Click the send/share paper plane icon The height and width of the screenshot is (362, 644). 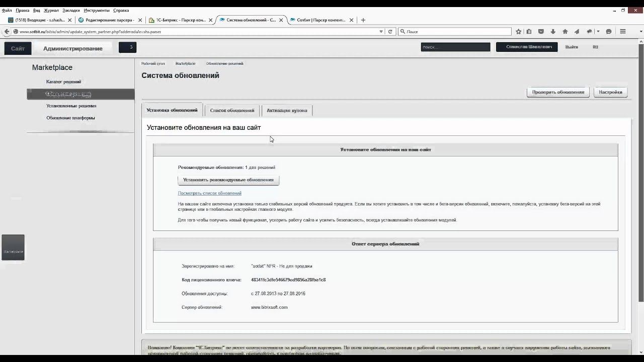pos(577,31)
